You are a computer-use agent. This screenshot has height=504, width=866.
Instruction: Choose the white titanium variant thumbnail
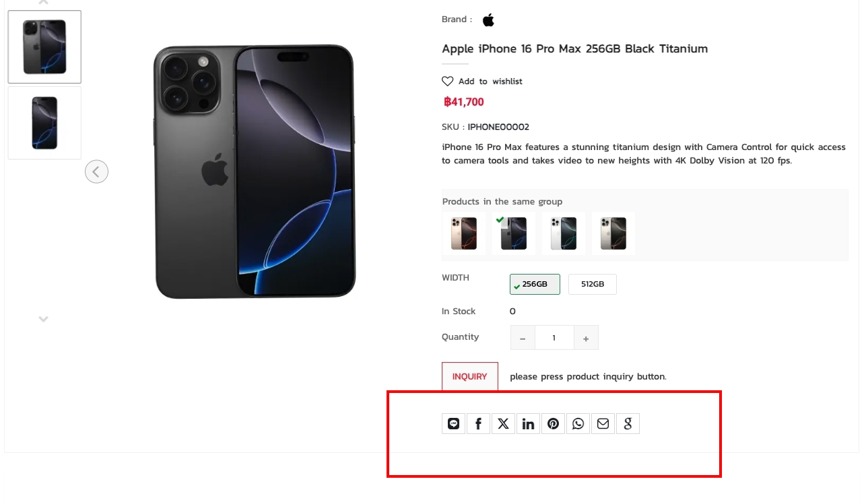(563, 233)
